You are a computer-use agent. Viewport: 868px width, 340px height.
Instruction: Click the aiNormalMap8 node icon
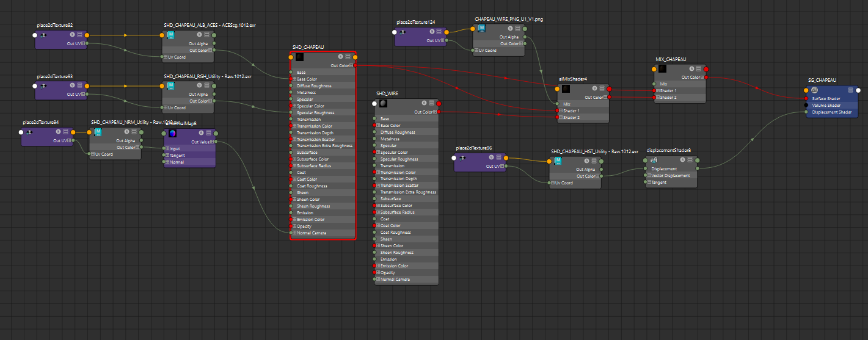pos(172,133)
